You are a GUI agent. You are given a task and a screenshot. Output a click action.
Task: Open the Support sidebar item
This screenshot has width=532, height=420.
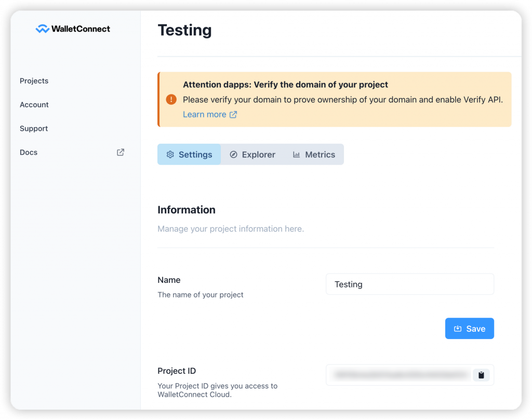34,129
